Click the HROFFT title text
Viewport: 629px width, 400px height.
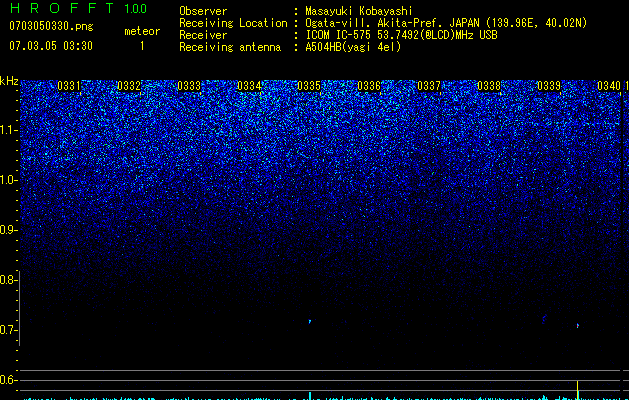point(62,8)
